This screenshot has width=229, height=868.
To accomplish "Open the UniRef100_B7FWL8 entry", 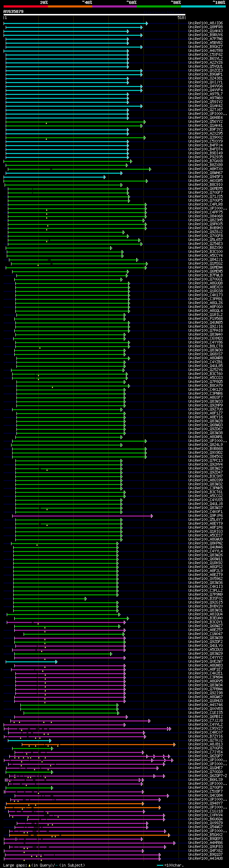I will coord(205,275).
